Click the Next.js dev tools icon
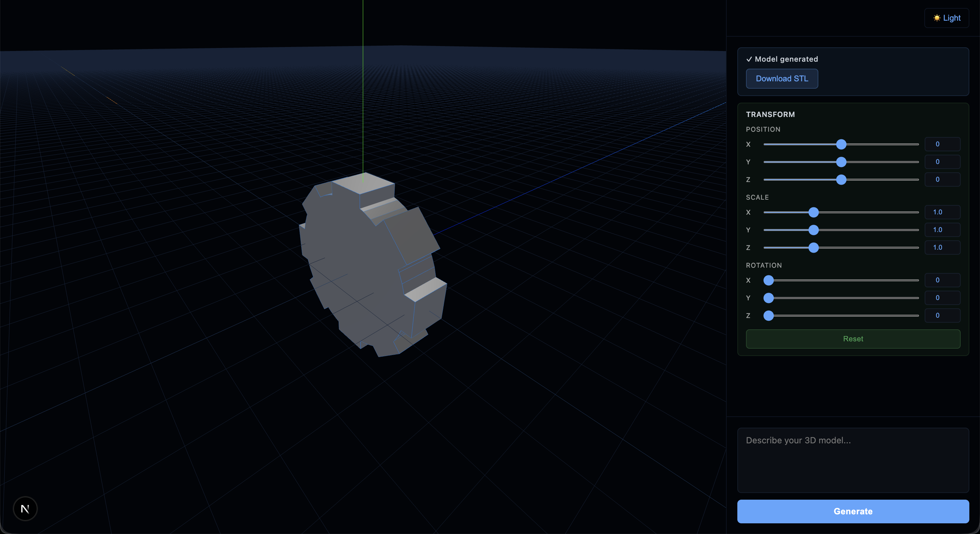The width and height of the screenshot is (980, 534). (25, 509)
